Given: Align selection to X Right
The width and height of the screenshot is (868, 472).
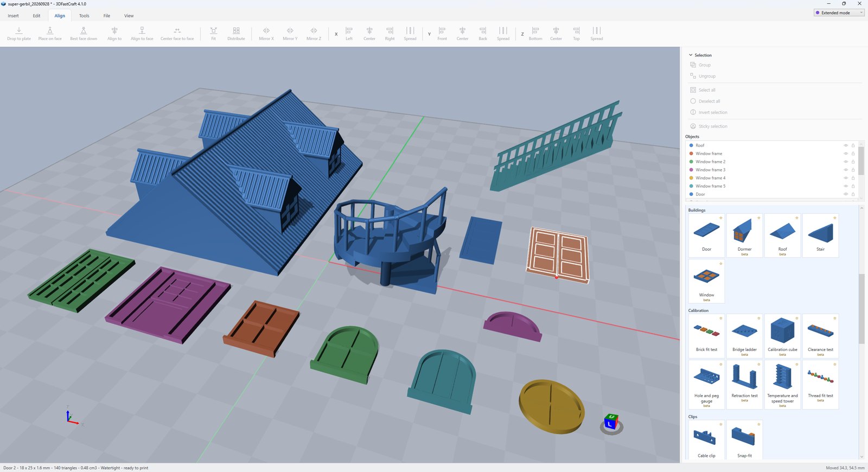Looking at the screenshot, I should pyautogui.click(x=390, y=34).
